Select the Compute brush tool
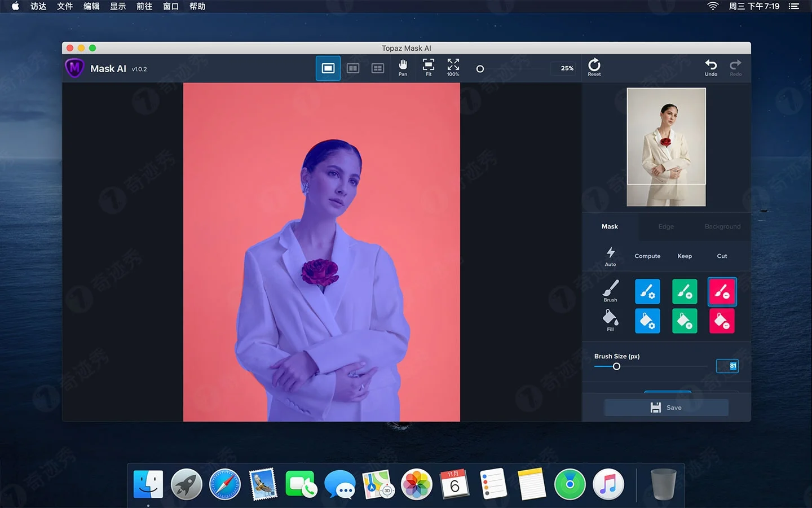Screen dimensions: 812x508 (647, 292)
